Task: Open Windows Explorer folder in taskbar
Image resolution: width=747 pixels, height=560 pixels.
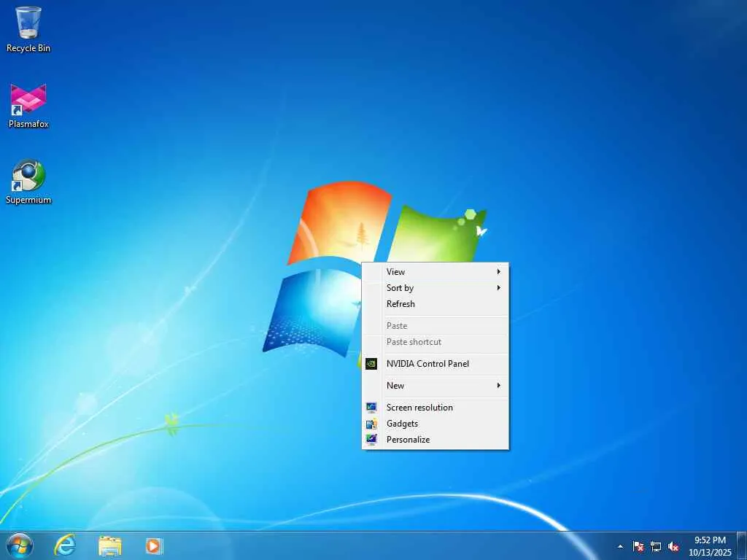Action: coord(110,545)
